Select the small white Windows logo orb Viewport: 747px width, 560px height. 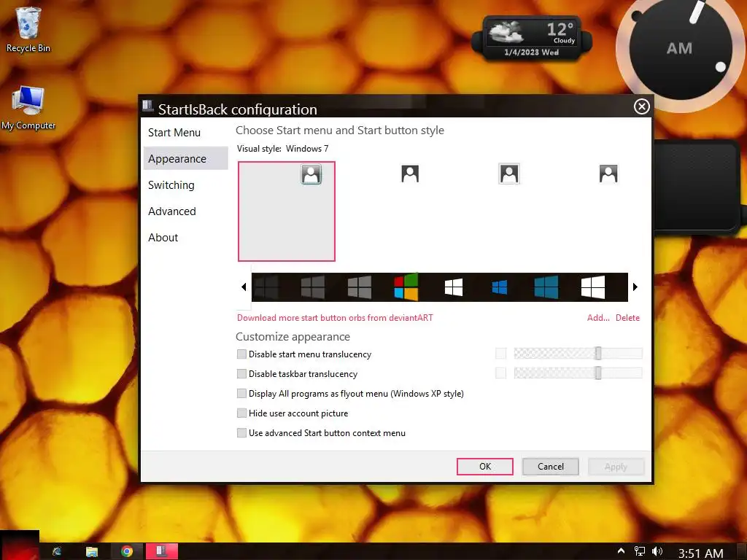click(x=454, y=287)
